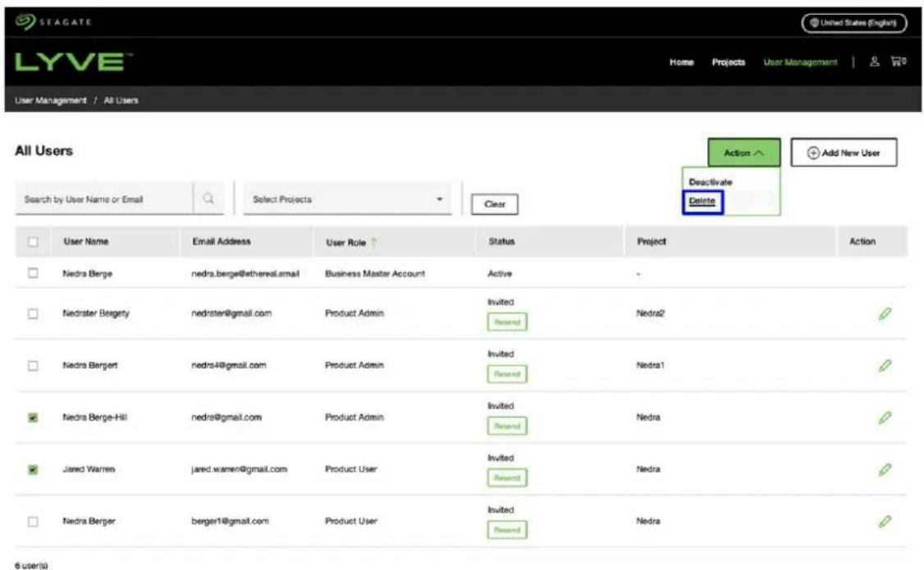The width and height of the screenshot is (924, 570).
Task: Select email nedra.berge@ethereal.email
Action: pyautogui.click(x=245, y=273)
